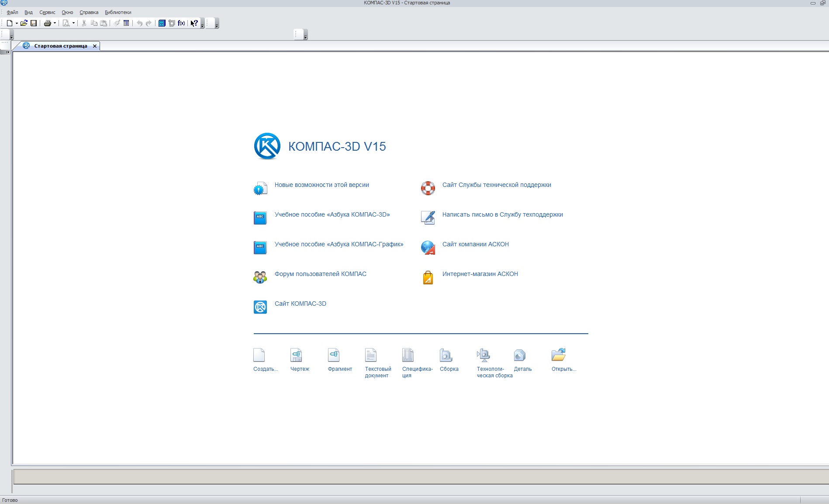Image resolution: width=829 pixels, height=504 pixels.
Task: Click Написать письмо в Службу техподдержки
Action: [502, 214]
